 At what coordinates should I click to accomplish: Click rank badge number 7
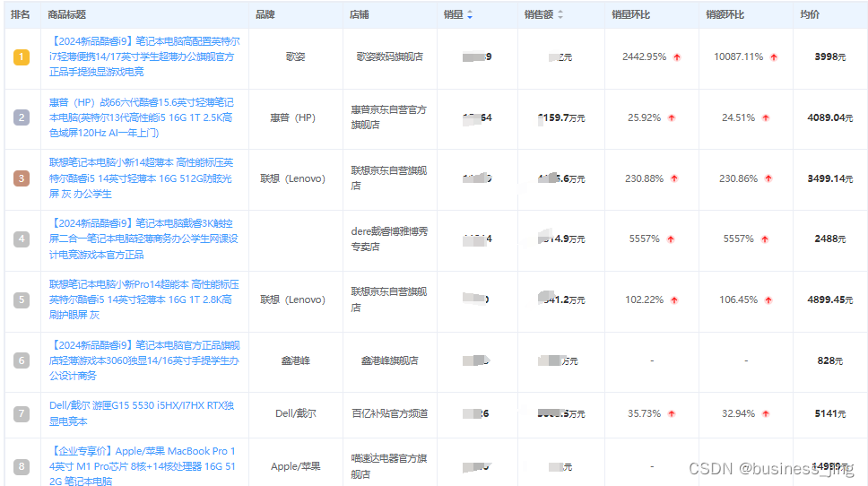(x=22, y=413)
